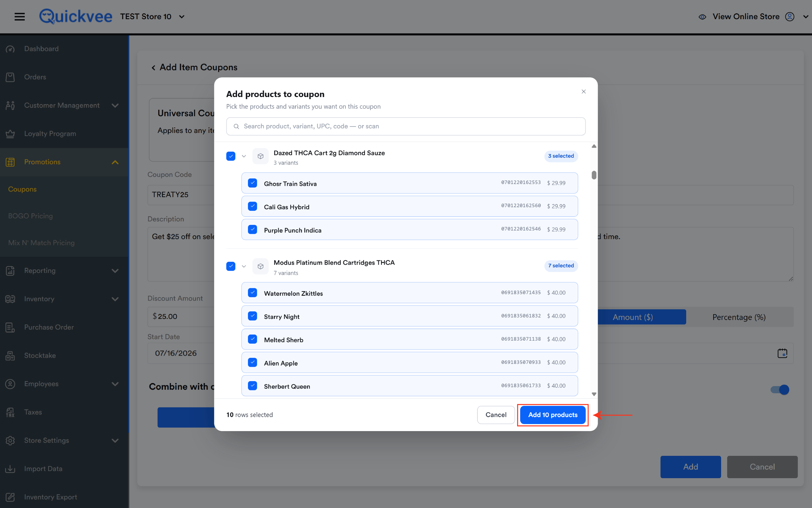Screen dimensions: 812x508
Task: Uncheck the Watermelon Zkittles variant
Action: tap(252, 293)
